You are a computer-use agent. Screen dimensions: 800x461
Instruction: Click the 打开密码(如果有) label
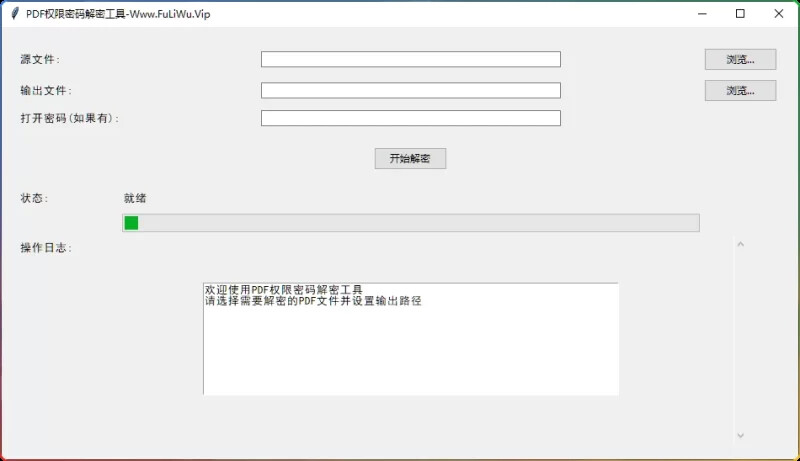(x=69, y=118)
